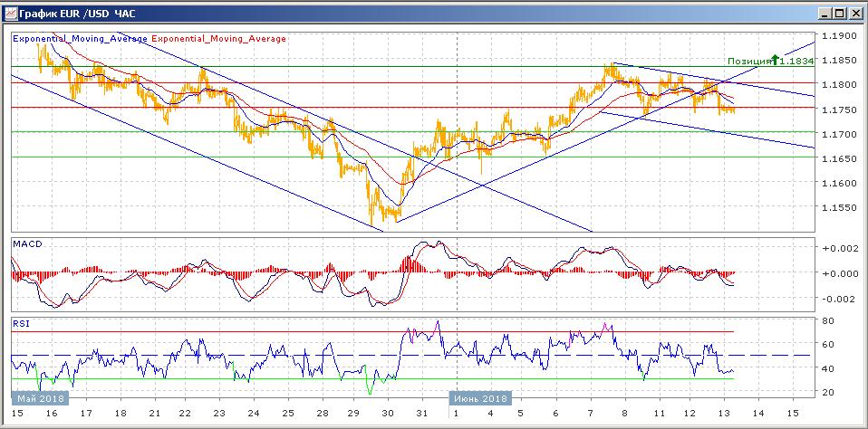Select the blue Exponential_Moving_Average label
Viewport: 868px width, 429px height.
point(80,39)
